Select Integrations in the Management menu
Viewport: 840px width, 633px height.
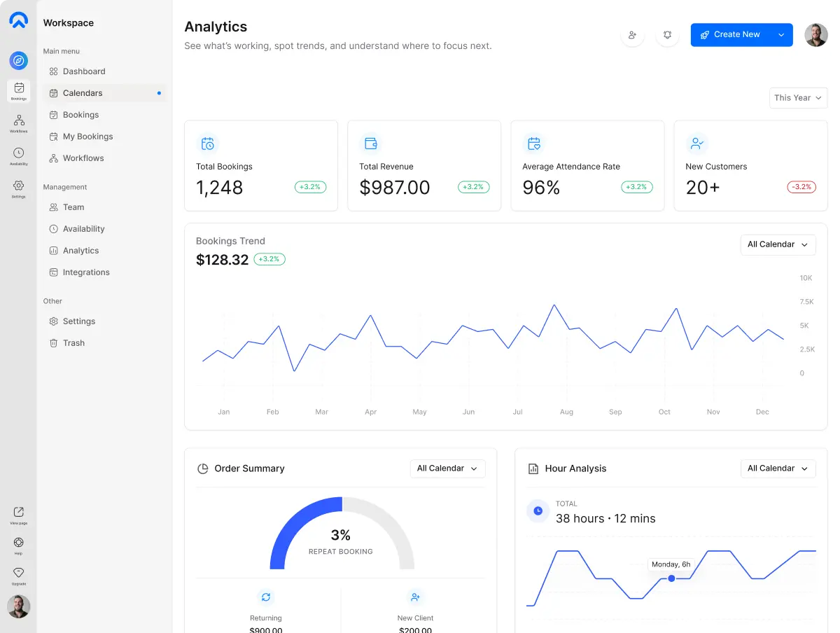(x=86, y=272)
